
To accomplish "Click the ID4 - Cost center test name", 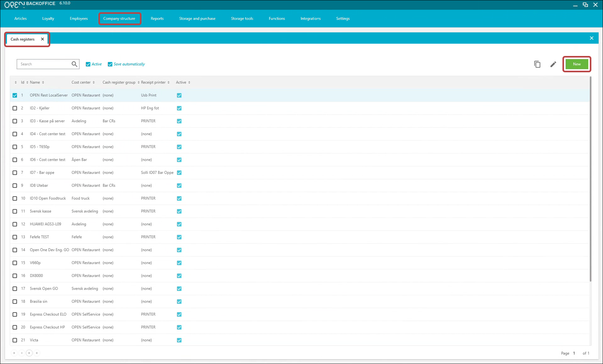I will pos(48,134).
